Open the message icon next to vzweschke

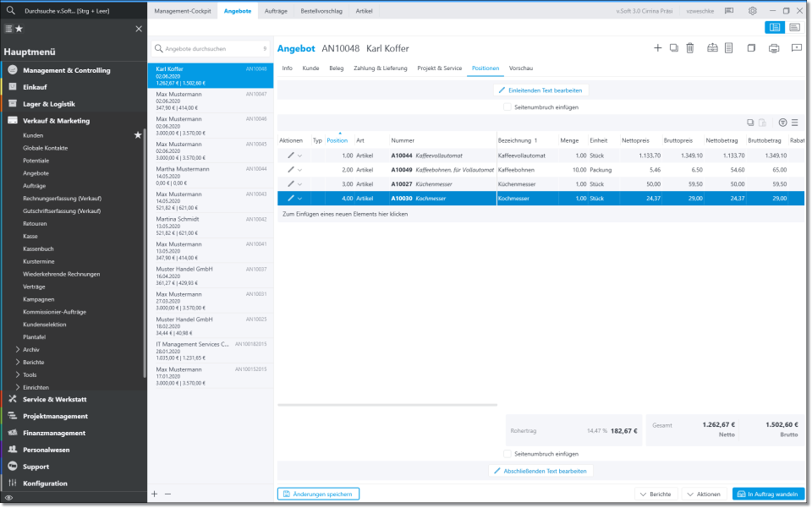(729, 11)
